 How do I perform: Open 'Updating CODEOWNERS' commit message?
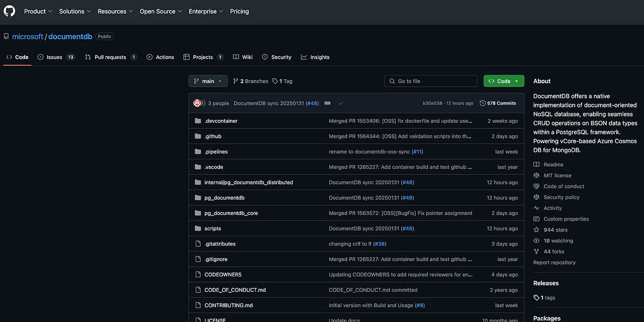400,274
